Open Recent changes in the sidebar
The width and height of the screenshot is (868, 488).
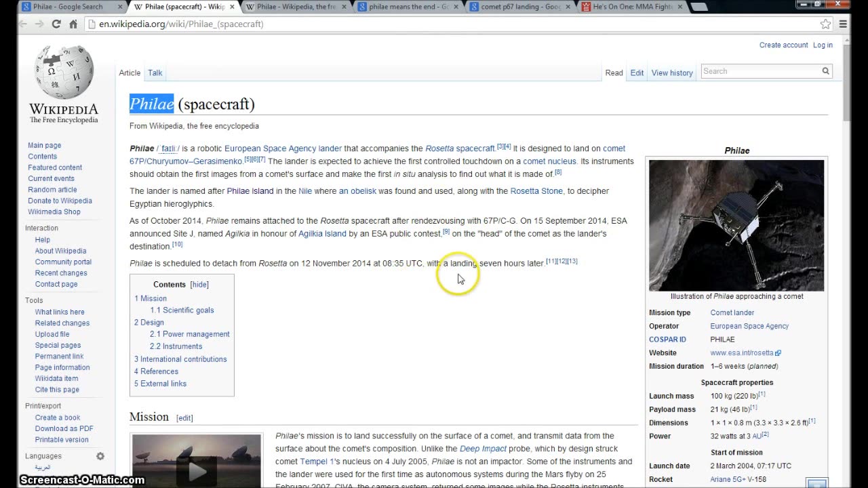tap(61, 273)
